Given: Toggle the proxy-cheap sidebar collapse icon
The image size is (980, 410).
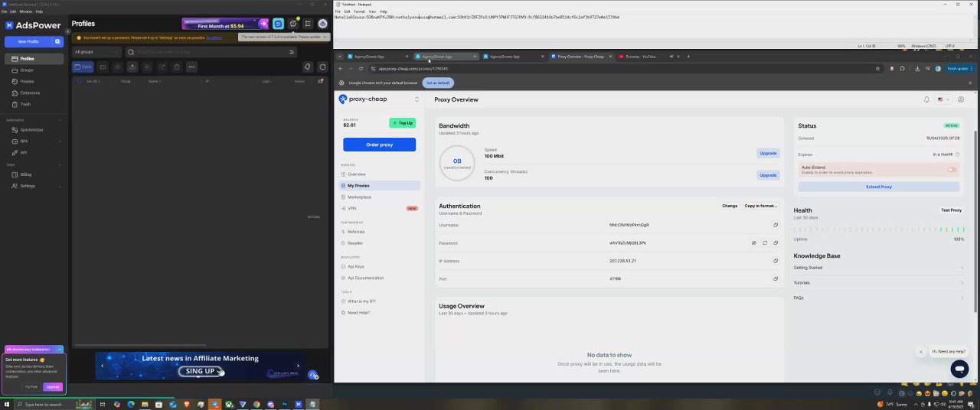Looking at the screenshot, I should click(417, 99).
